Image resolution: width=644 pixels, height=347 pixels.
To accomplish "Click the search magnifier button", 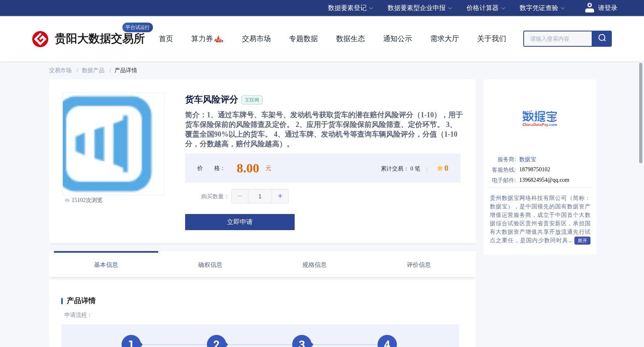I will [602, 39].
